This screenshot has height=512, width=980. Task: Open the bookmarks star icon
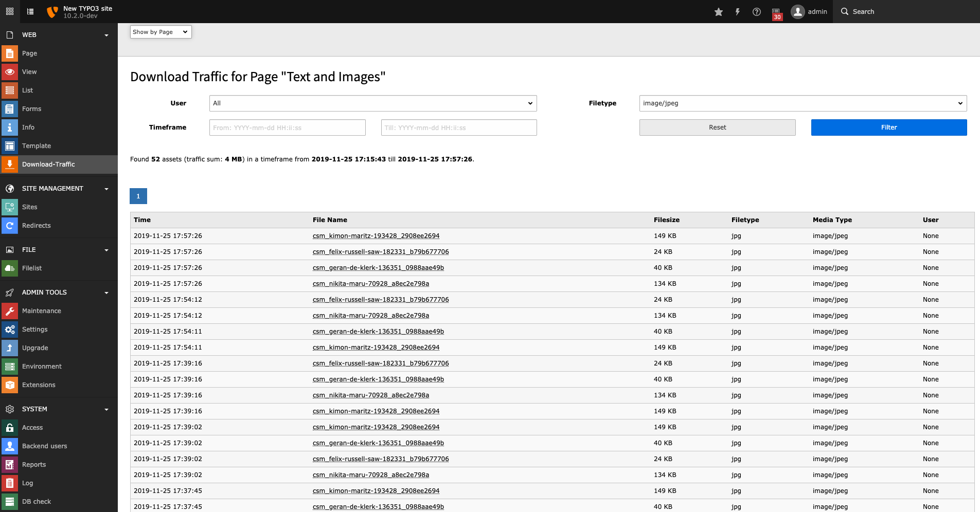pyautogui.click(x=719, y=11)
